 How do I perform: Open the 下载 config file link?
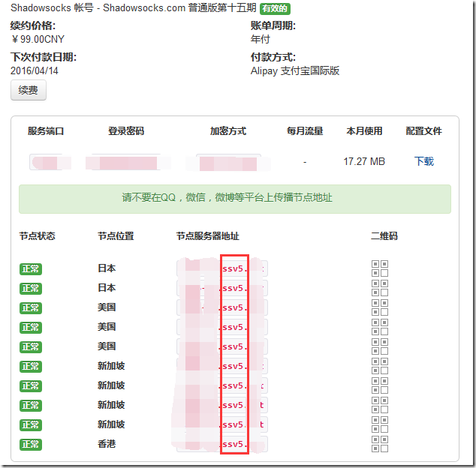click(423, 161)
